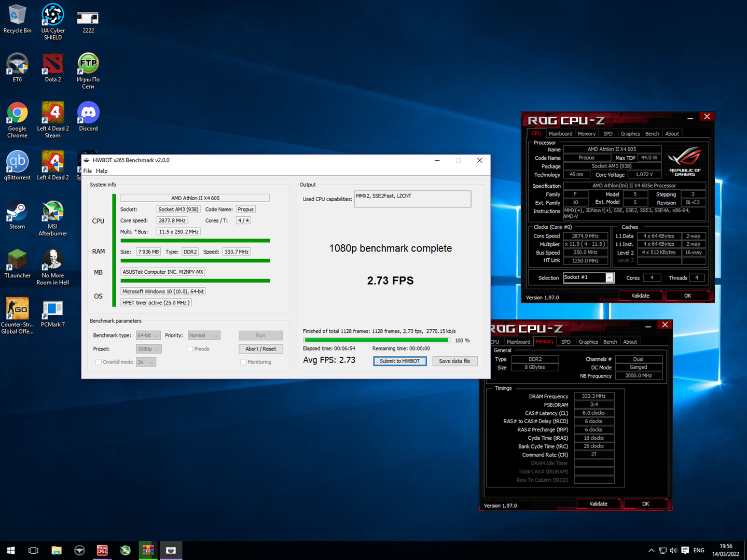The height and width of the screenshot is (560, 747).
Task: Click the benchmark progress bar at 100%
Action: click(377, 340)
